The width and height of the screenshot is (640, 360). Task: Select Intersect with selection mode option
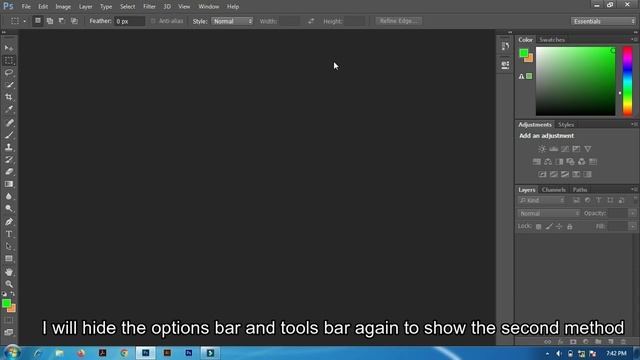pyautogui.click(x=74, y=21)
